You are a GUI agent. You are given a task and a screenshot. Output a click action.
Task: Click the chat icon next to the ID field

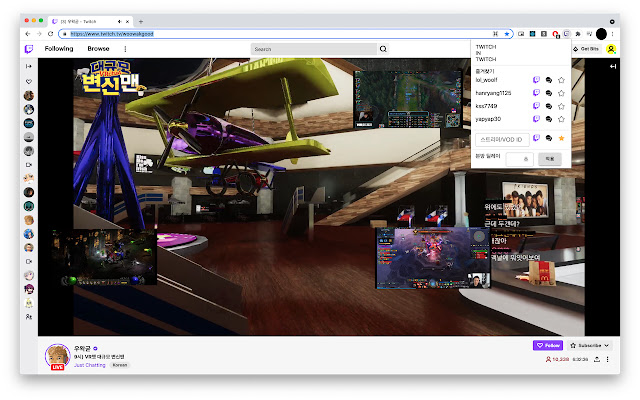coord(549,138)
